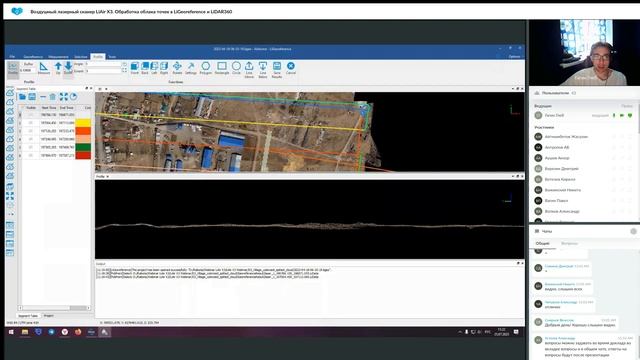This screenshot has height=360, width=640.
Task: Switch to Back view
Action: [145, 68]
